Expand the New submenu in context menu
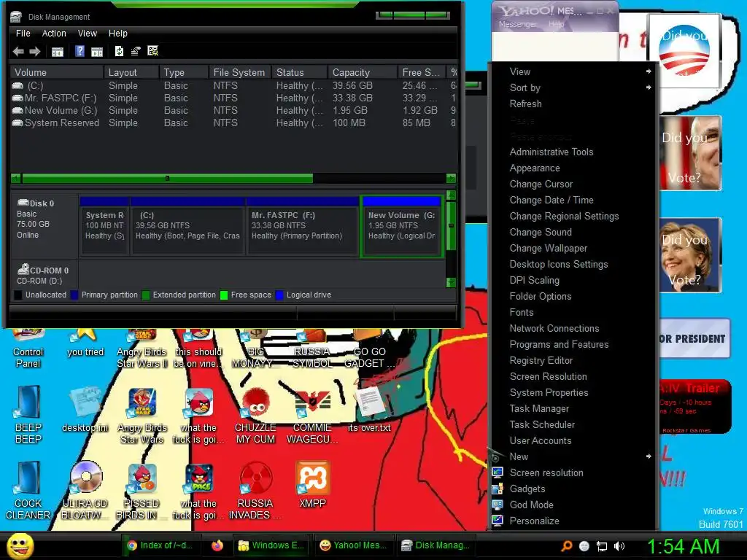747x560 pixels. click(x=573, y=456)
